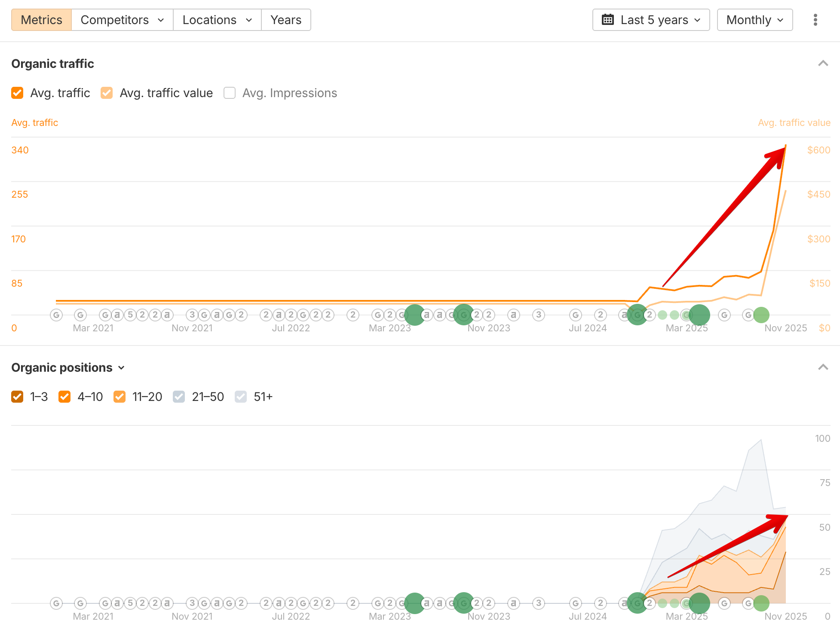Switch to the Metrics tab
840x630 pixels.
(41, 20)
